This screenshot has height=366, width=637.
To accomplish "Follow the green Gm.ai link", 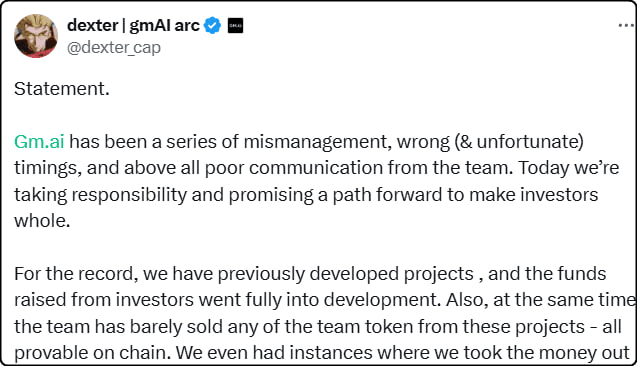I will [39, 142].
